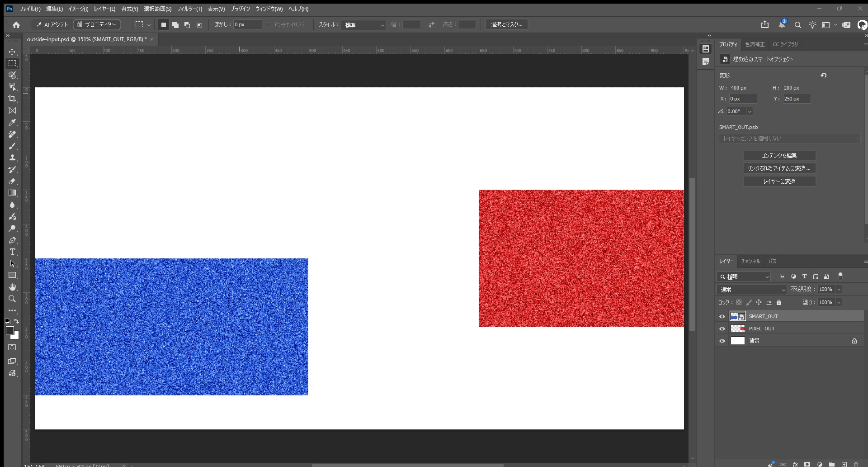Viewport: 868px width, 467px height.
Task: Select the Move tool
Action: (12, 52)
